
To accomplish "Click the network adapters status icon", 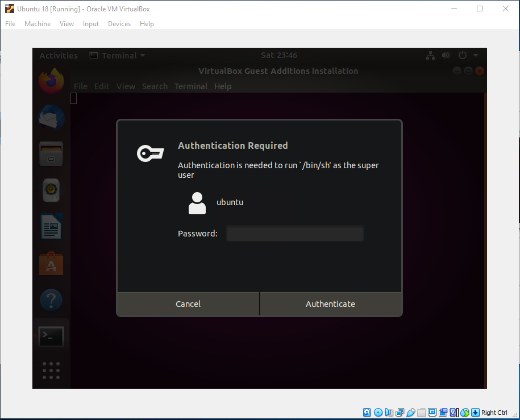I will tap(400, 413).
